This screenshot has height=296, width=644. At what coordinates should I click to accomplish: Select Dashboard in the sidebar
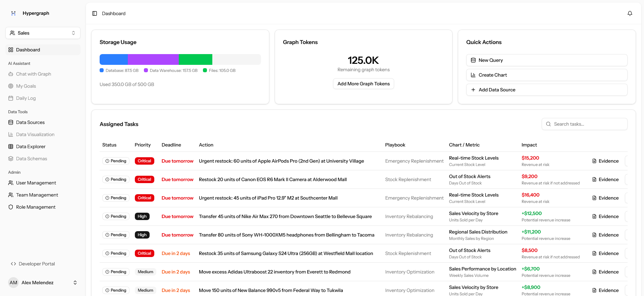28,50
